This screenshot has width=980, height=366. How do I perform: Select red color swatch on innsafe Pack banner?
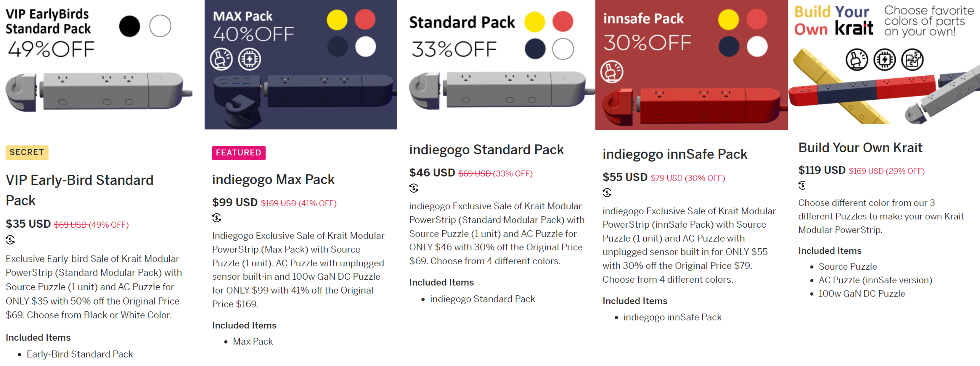[757, 20]
